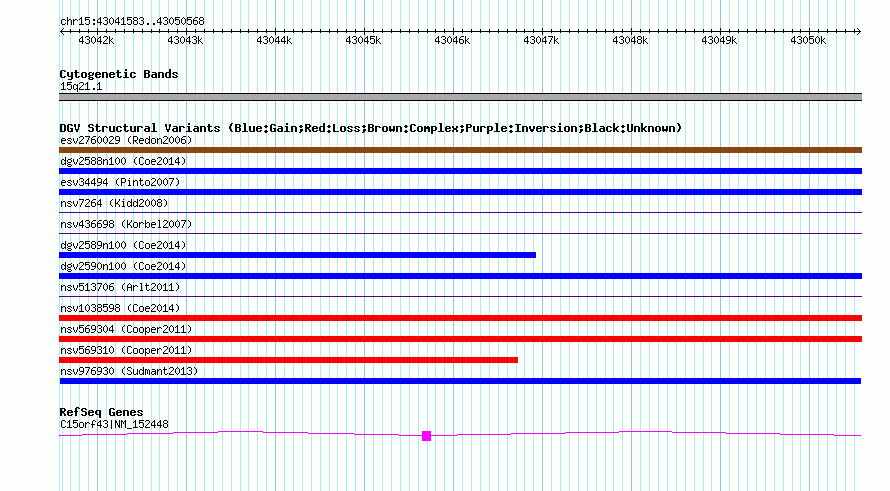This screenshot has width=890, height=491.
Task: Select the blue dgv2588n100 gain bar
Action: coord(460,171)
